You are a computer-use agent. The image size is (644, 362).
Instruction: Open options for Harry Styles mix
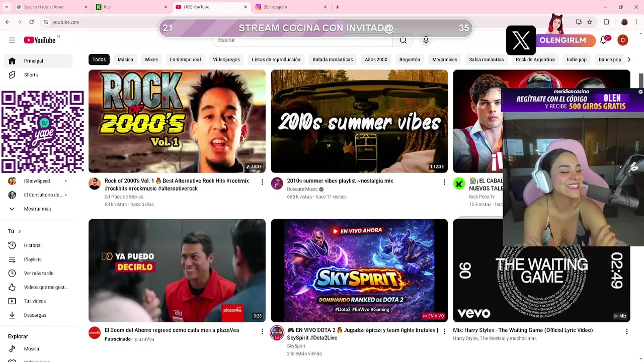click(626, 331)
